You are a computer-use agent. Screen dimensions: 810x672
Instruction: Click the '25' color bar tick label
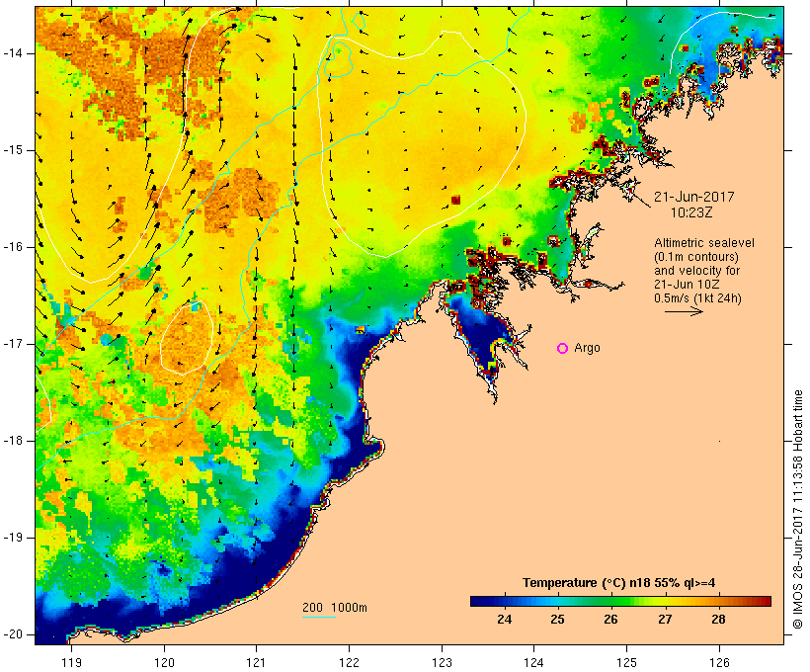[x=557, y=620]
